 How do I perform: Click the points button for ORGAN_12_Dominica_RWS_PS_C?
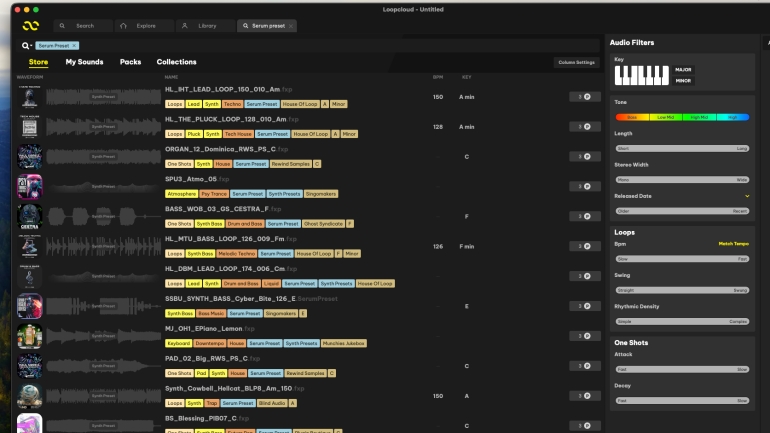tap(583, 157)
